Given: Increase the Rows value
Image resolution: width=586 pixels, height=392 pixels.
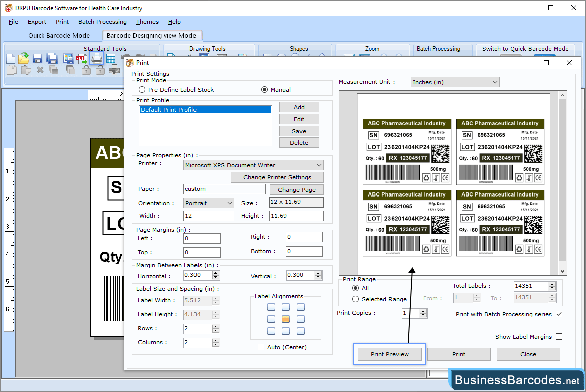Looking at the screenshot, I should pos(215,327).
